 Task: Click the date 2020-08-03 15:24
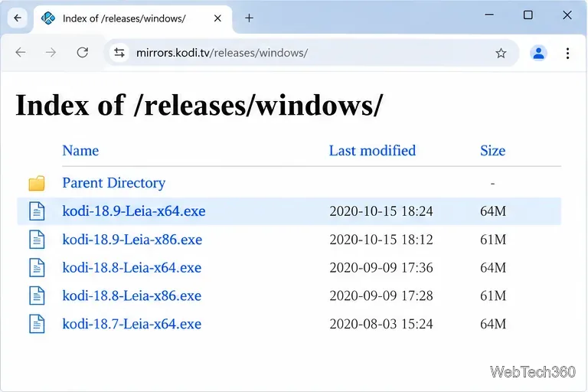[x=381, y=324]
